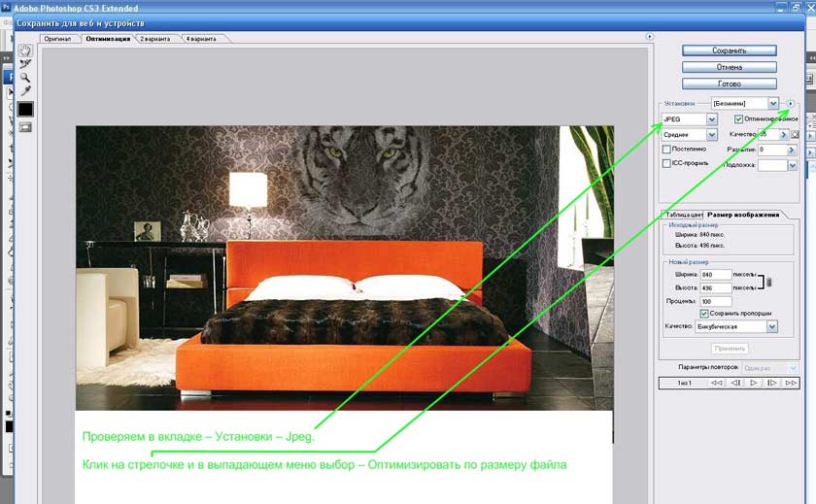Screen dimensions: 816x504
Task: Click the chain link icon beside width and height
Action: tap(768, 282)
